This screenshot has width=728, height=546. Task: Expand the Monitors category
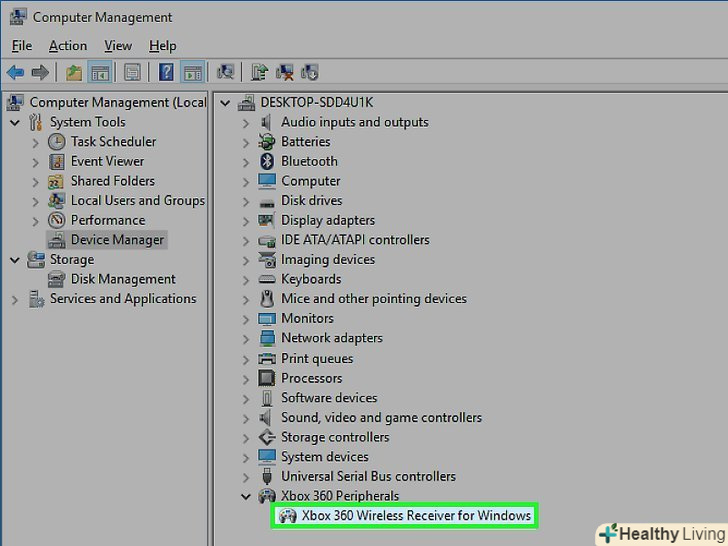point(246,319)
